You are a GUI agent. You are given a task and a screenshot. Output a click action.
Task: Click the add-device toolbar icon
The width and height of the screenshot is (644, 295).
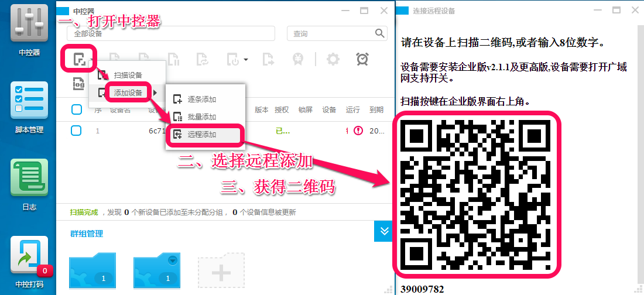tap(80, 60)
